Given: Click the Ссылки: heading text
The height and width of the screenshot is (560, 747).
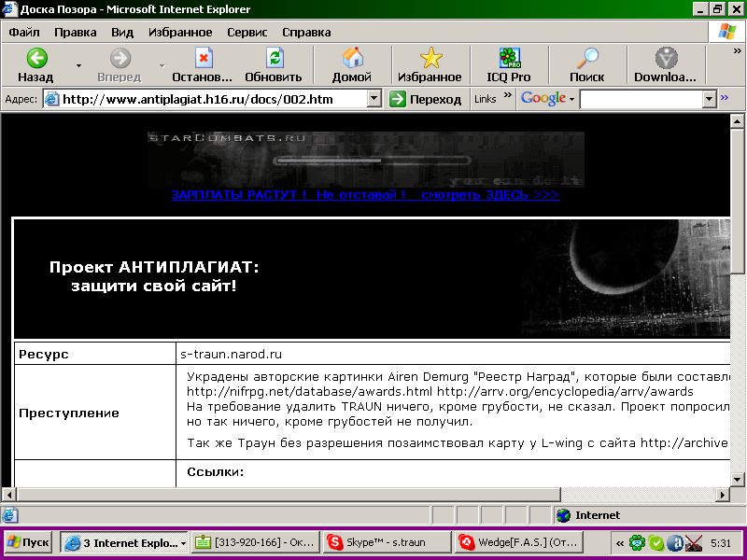Looking at the screenshot, I should tap(216, 471).
